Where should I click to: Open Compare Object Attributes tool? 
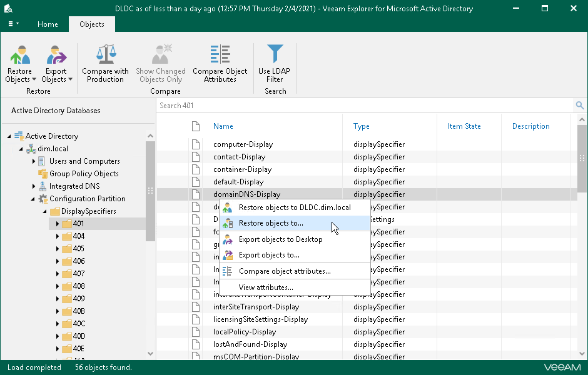[220, 56]
